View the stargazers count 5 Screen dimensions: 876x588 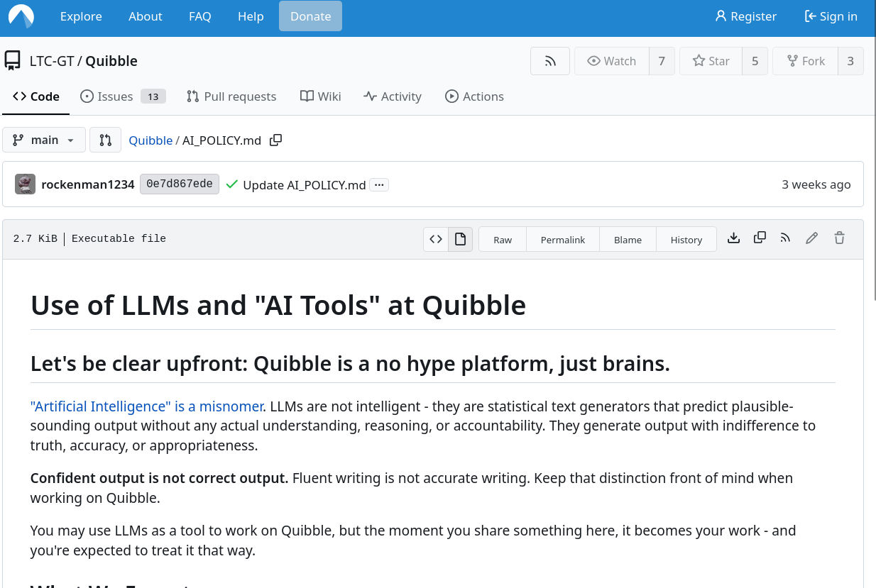tap(755, 61)
